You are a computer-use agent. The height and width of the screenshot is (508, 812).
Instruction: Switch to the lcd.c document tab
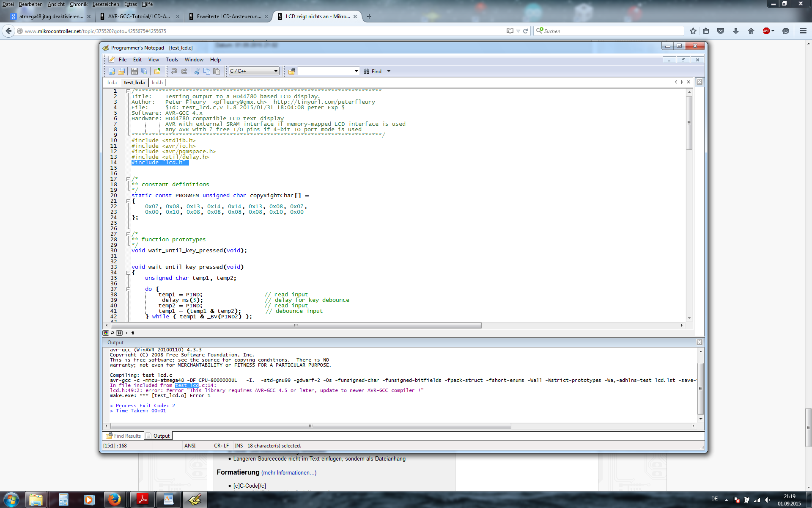pos(112,83)
